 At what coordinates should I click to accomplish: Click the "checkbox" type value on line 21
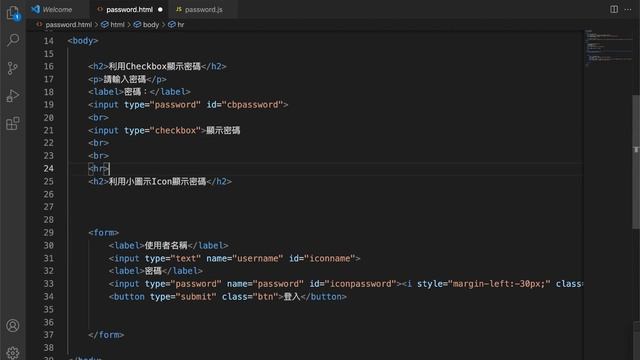pos(175,130)
